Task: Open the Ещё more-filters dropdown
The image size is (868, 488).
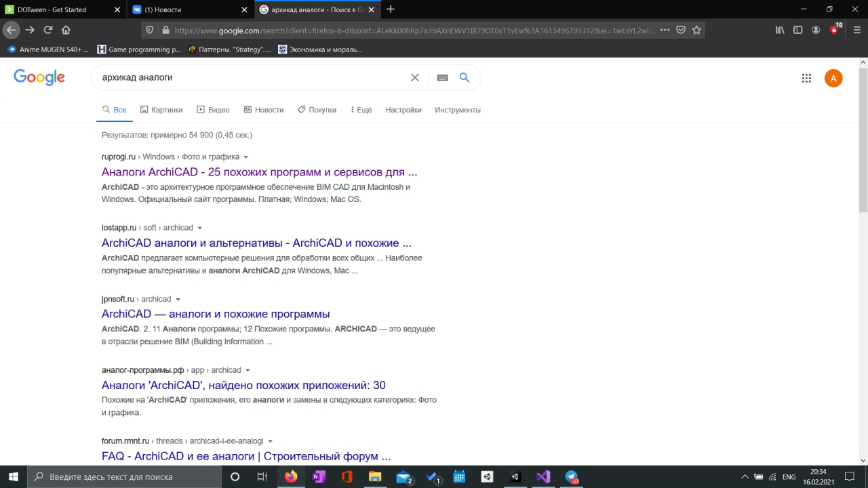Action: click(x=361, y=110)
